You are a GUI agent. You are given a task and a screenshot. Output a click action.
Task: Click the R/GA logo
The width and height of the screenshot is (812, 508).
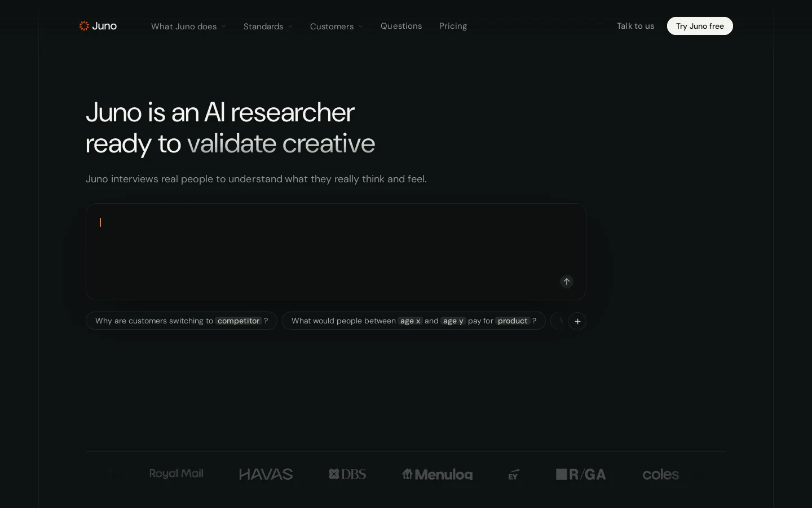tap(581, 474)
